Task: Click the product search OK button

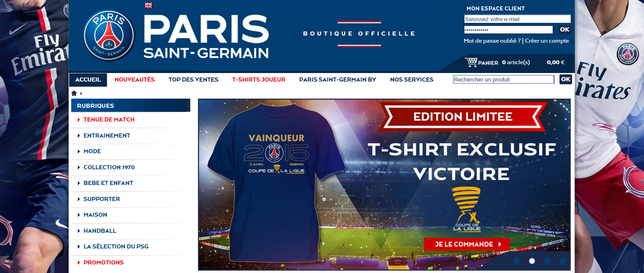Action: pos(566,80)
